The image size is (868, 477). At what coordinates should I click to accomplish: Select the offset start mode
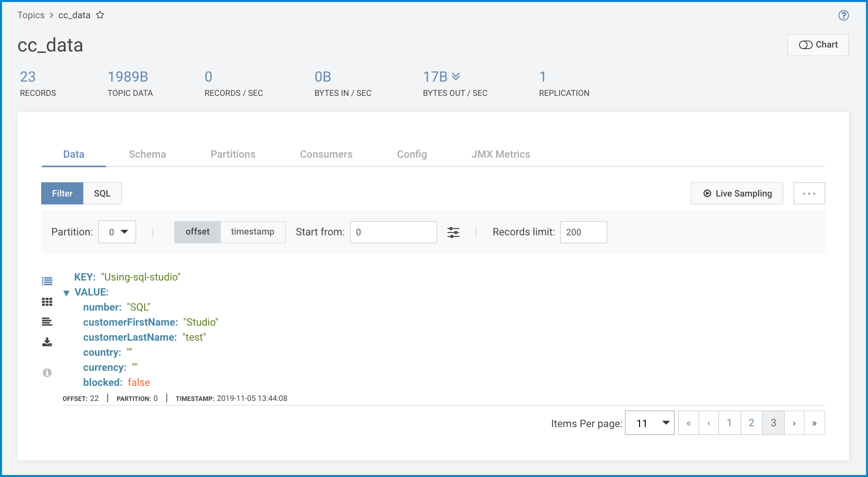198,232
